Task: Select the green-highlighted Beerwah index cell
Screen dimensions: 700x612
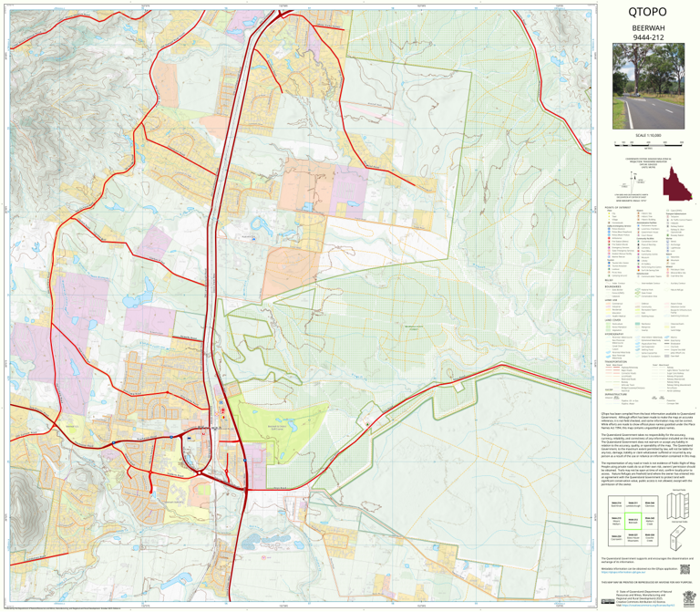Action: 633,521
